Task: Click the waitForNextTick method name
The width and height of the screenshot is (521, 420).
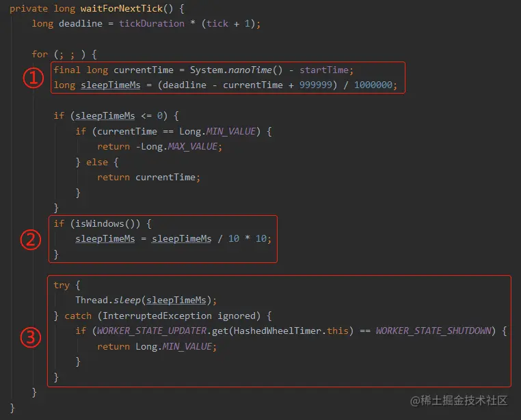Action: [x=122, y=8]
